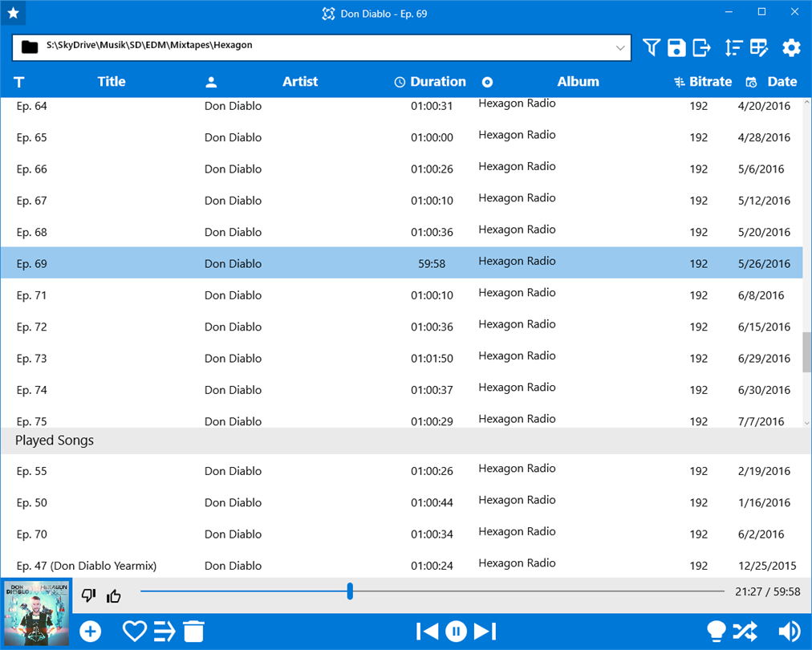Click the folder icon in path box
Screen dimensions: 812x650
coord(30,47)
